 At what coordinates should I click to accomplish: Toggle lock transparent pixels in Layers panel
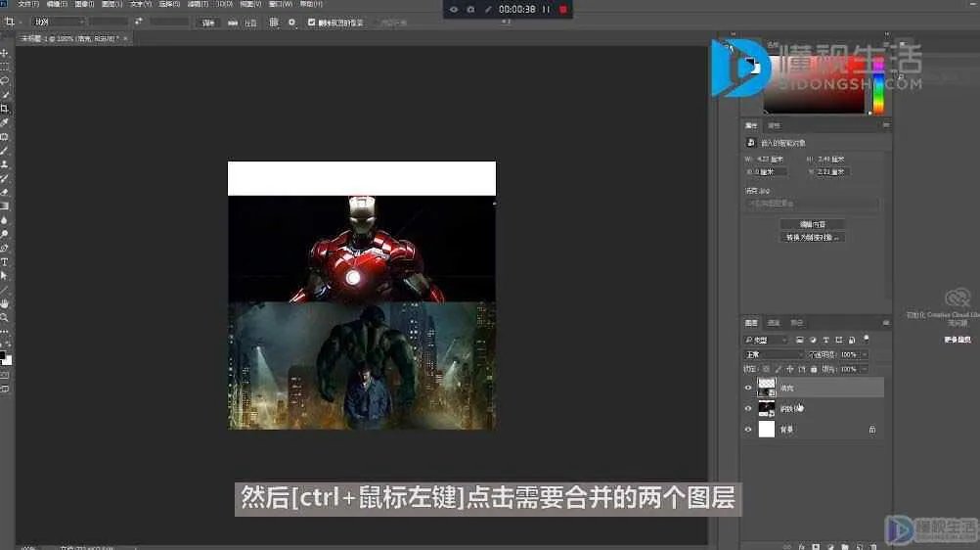pos(766,369)
